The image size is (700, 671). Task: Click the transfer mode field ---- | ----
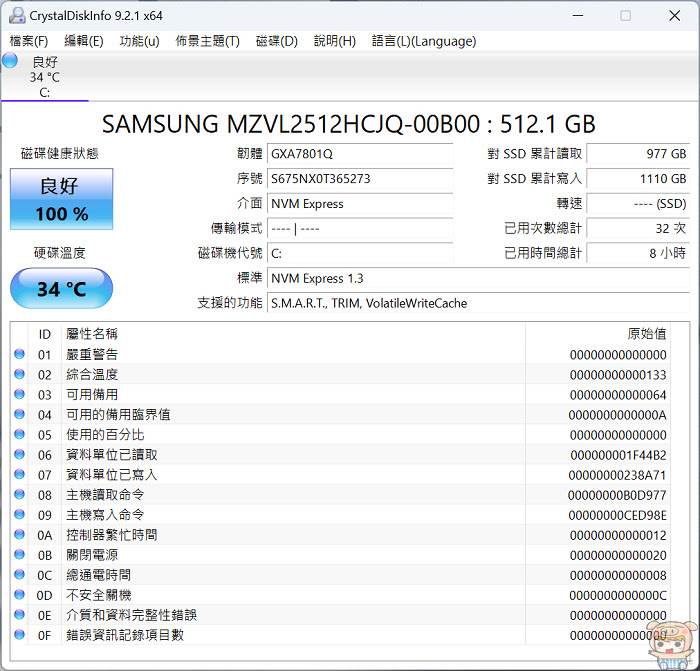click(360, 229)
